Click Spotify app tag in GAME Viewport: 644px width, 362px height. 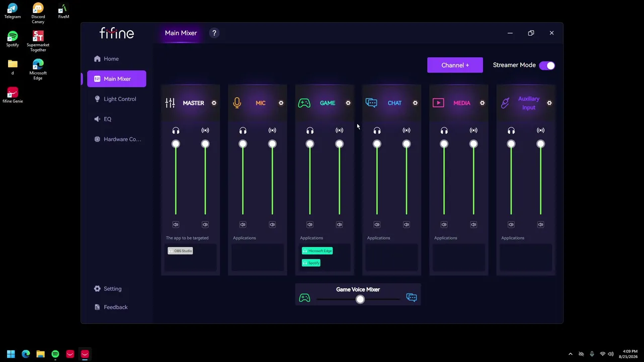(311, 263)
